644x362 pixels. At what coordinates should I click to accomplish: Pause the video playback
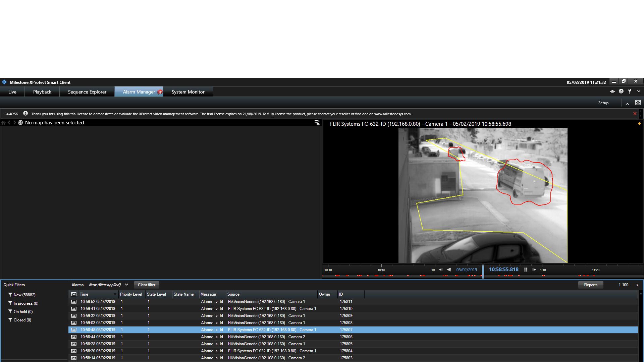point(526,269)
